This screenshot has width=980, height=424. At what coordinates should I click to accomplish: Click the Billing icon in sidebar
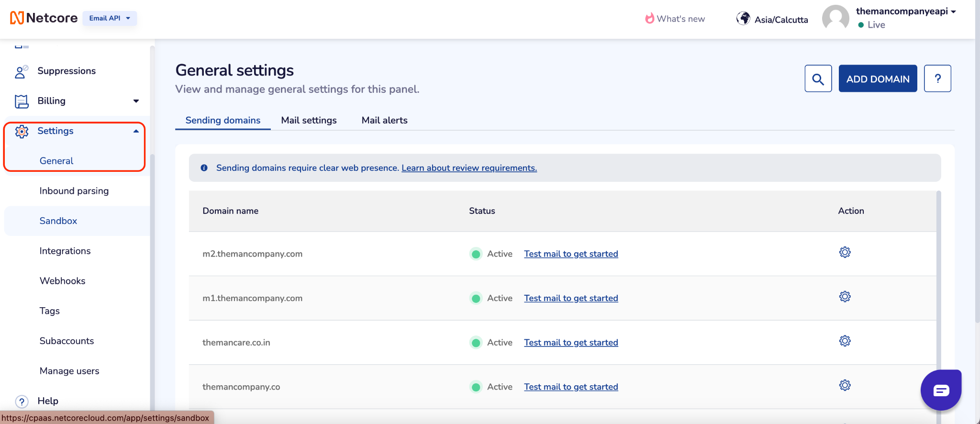[22, 101]
